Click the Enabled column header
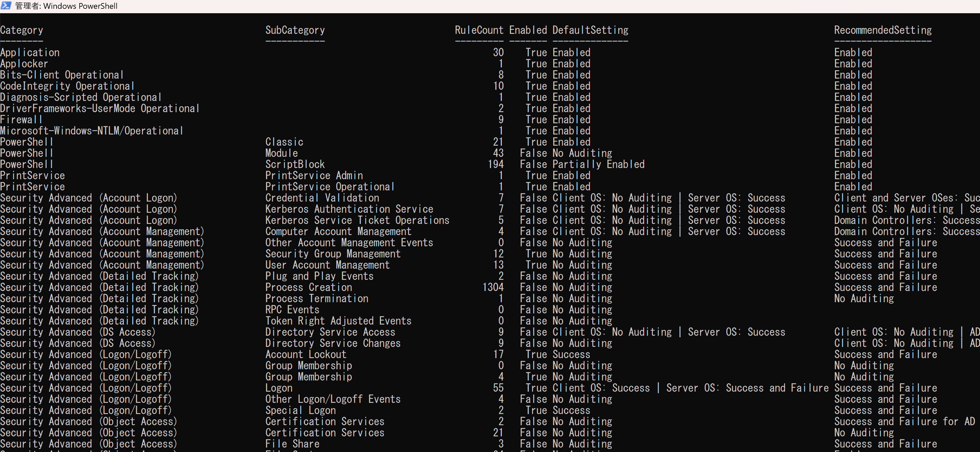Viewport: 980px width, 452px height. pyautogui.click(x=528, y=30)
